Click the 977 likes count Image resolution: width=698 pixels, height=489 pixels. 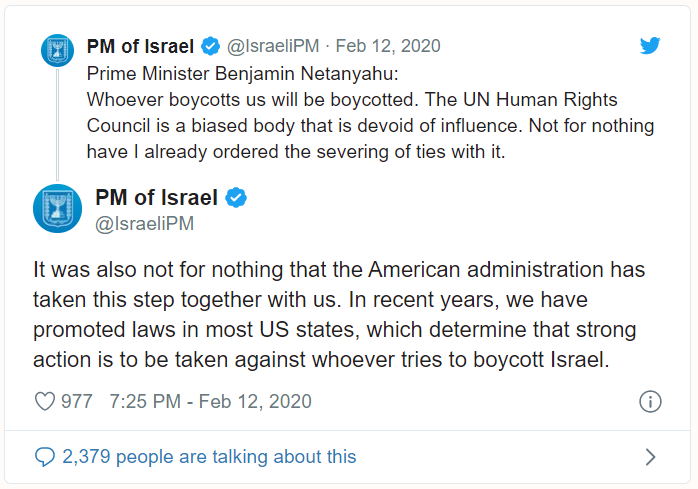pos(77,401)
